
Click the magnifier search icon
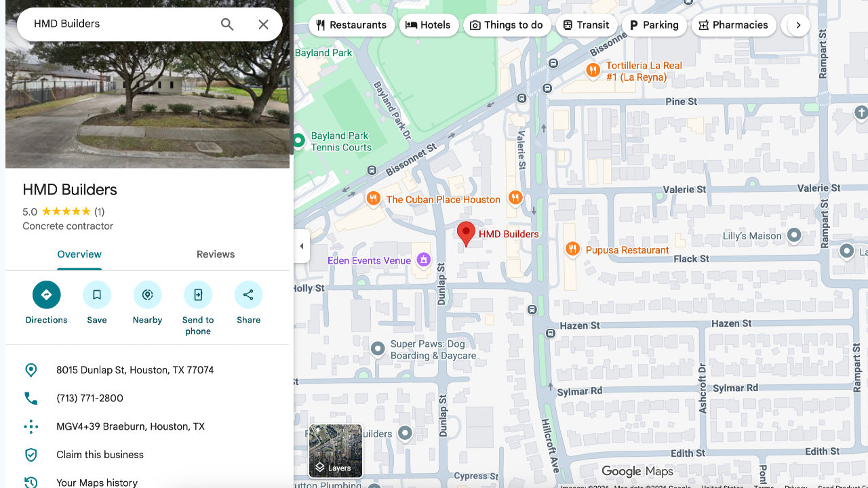pos(227,24)
